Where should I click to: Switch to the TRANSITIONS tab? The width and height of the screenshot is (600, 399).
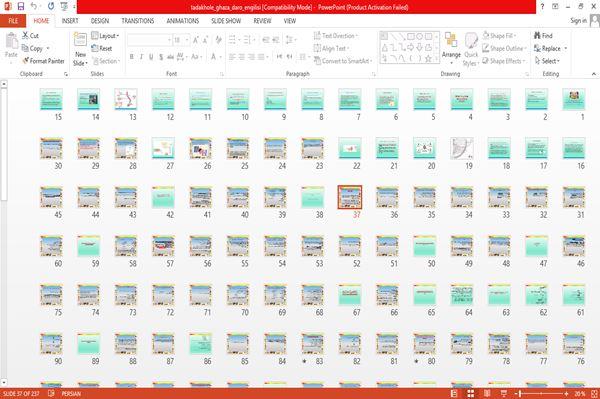[x=138, y=21]
